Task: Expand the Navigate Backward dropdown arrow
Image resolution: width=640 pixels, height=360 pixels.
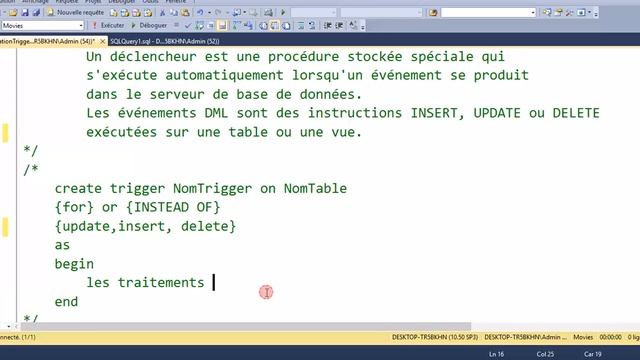Action: click(x=244, y=13)
